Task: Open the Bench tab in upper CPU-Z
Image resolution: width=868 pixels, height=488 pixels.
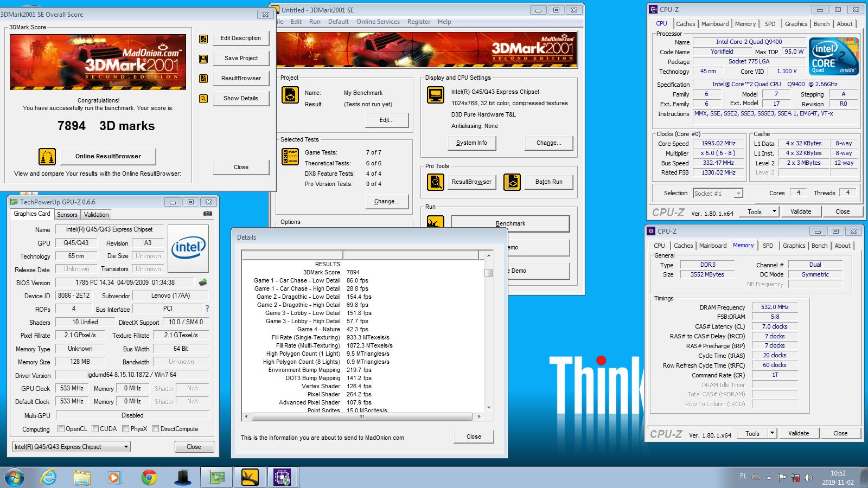Action: [822, 24]
